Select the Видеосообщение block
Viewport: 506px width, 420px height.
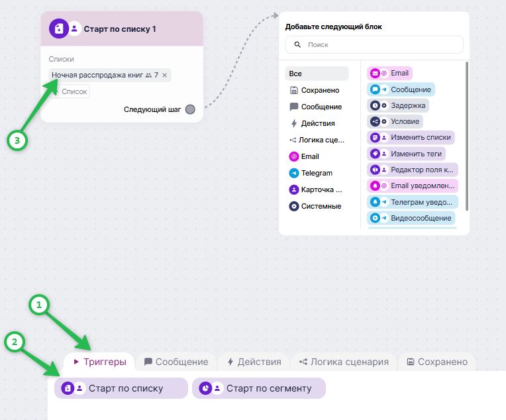[x=411, y=218]
